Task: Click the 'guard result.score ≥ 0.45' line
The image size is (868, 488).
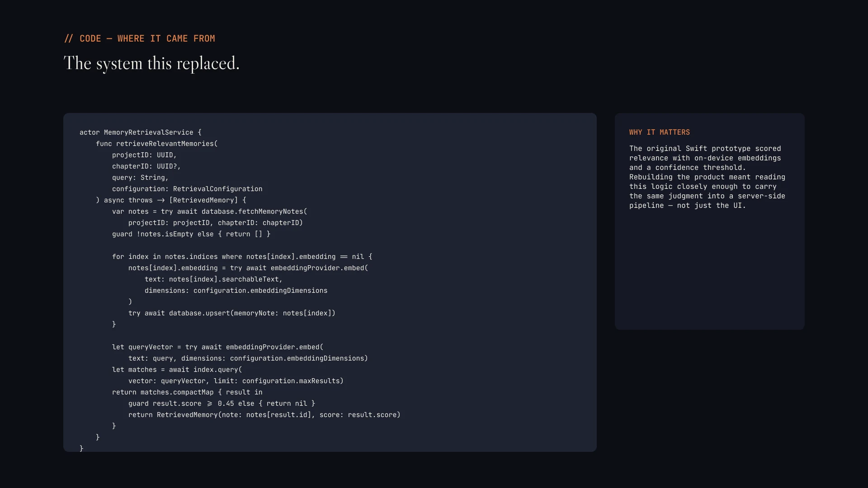Action: click(x=222, y=404)
